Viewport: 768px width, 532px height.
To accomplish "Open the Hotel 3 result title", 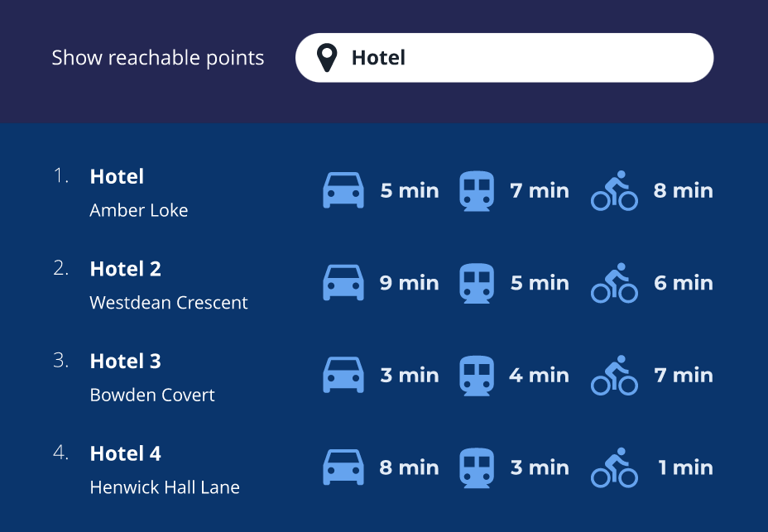I will tap(126, 362).
